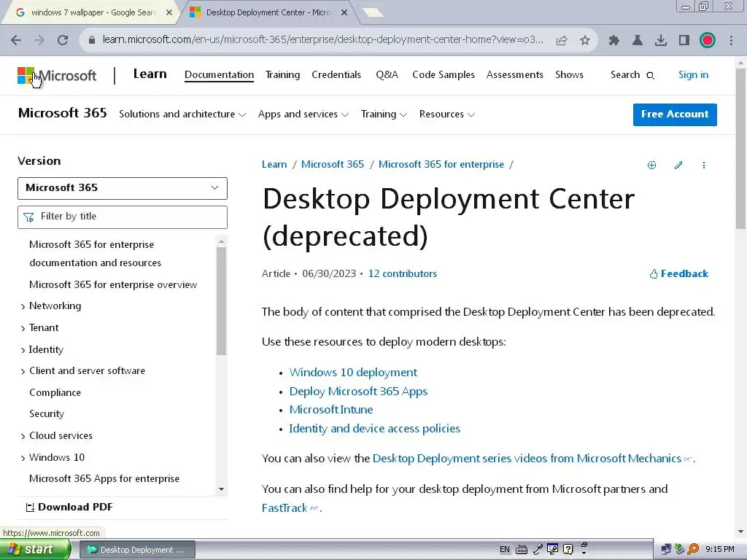Image resolution: width=747 pixels, height=560 pixels.
Task: Open the extensions puzzle icon
Action: click(x=614, y=40)
